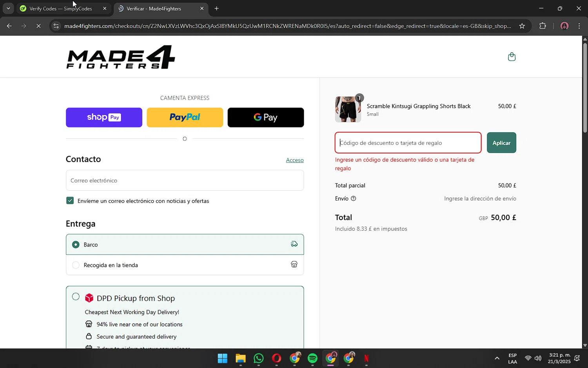The height and width of the screenshot is (368, 588).
Task: Select Recogida en la tienda radio
Action: [x=76, y=265]
